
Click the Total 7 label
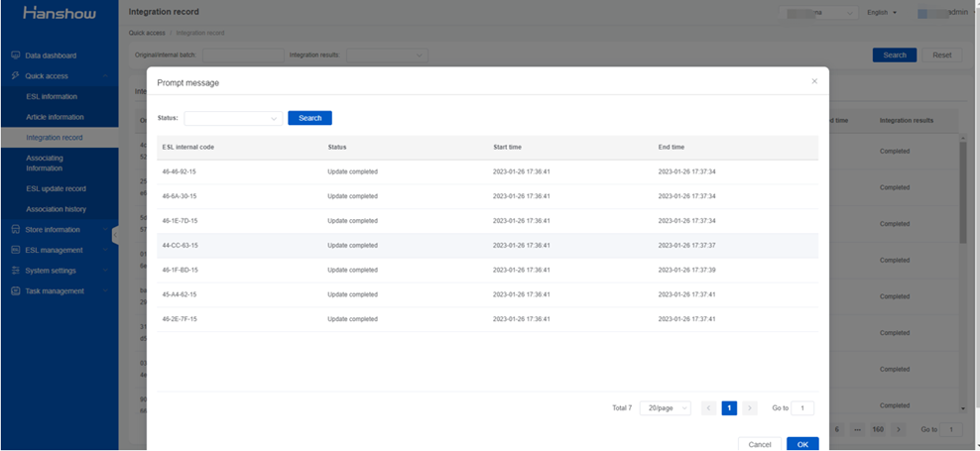(622, 408)
